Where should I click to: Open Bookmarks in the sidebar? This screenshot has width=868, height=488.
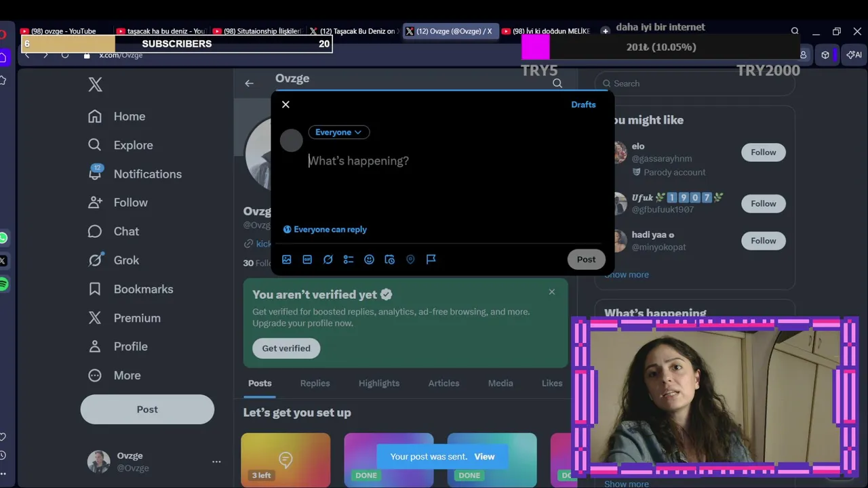130,289
